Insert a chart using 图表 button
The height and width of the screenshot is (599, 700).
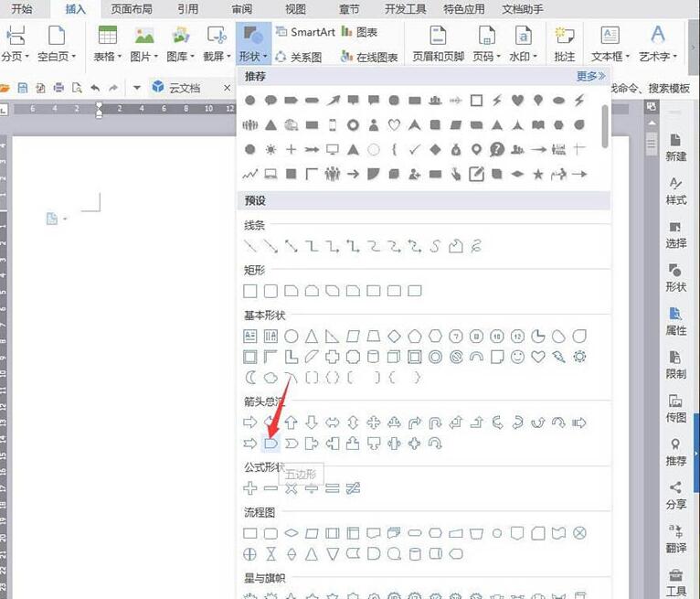pyautogui.click(x=360, y=32)
